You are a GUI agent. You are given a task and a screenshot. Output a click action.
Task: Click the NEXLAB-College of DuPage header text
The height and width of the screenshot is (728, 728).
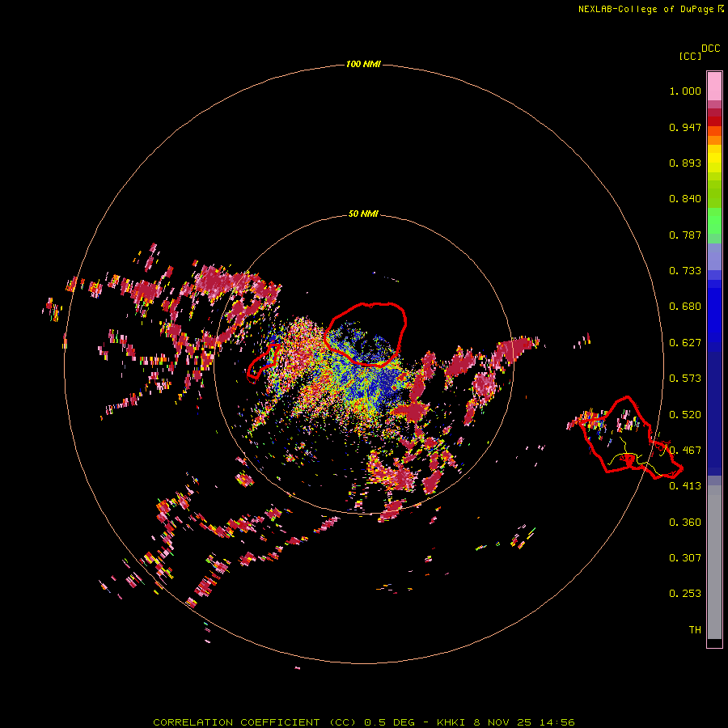(x=650, y=9)
